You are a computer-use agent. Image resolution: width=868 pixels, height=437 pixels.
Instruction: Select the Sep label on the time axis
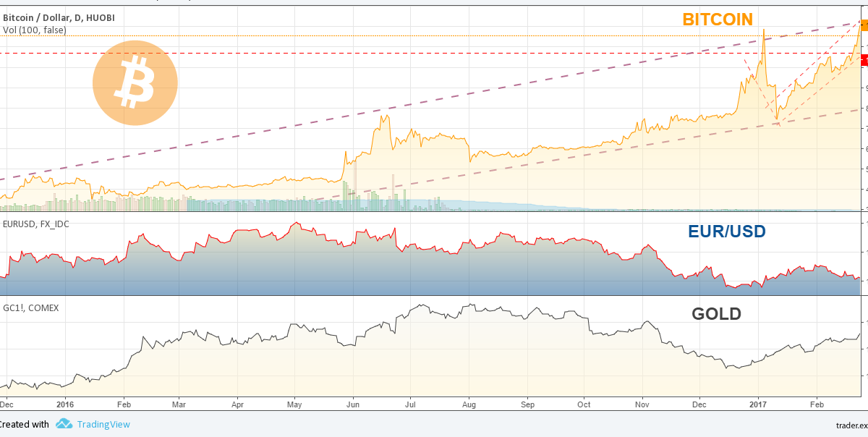[527, 405]
